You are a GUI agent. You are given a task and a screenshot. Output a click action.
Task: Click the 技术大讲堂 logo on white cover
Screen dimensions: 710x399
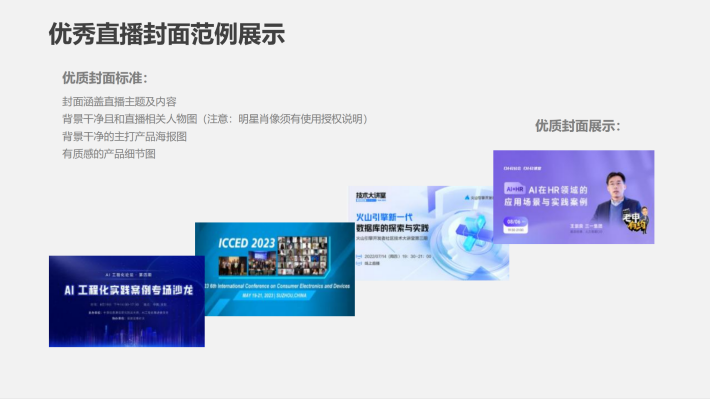coord(370,197)
